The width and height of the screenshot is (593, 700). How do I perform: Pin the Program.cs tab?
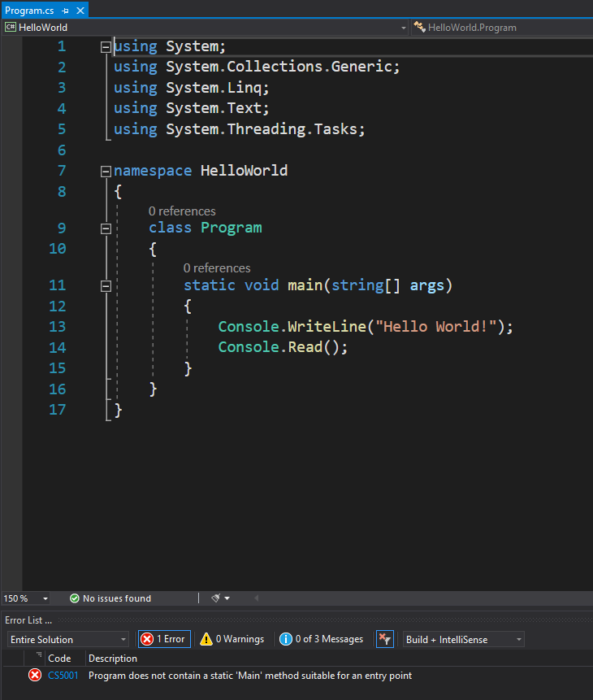pyautogui.click(x=65, y=11)
